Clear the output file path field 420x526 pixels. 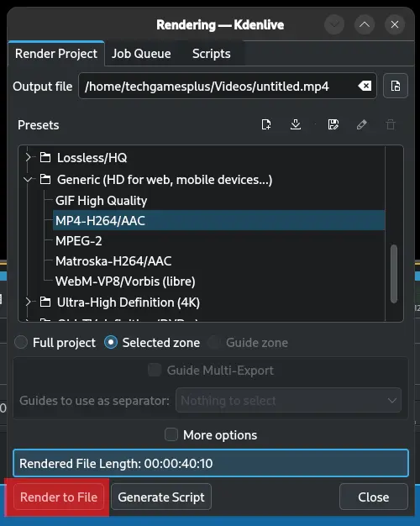365,87
